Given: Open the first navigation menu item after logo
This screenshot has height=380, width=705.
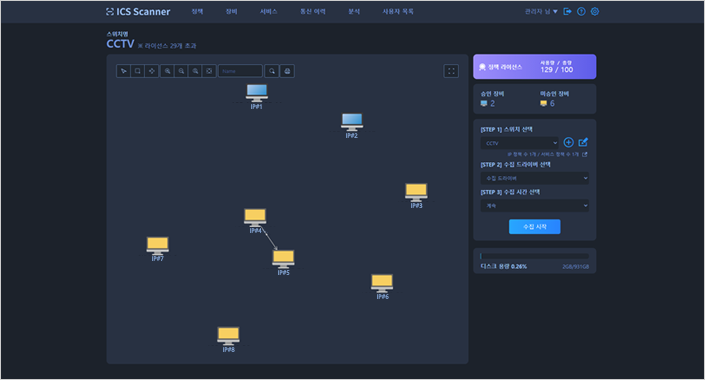Looking at the screenshot, I should click(x=197, y=12).
